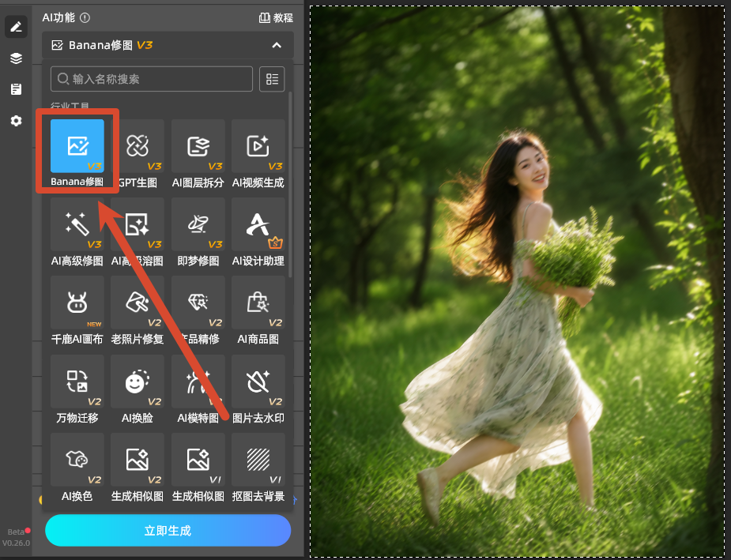Open the AI设计助理 tool
731x560 pixels.
[x=258, y=224]
